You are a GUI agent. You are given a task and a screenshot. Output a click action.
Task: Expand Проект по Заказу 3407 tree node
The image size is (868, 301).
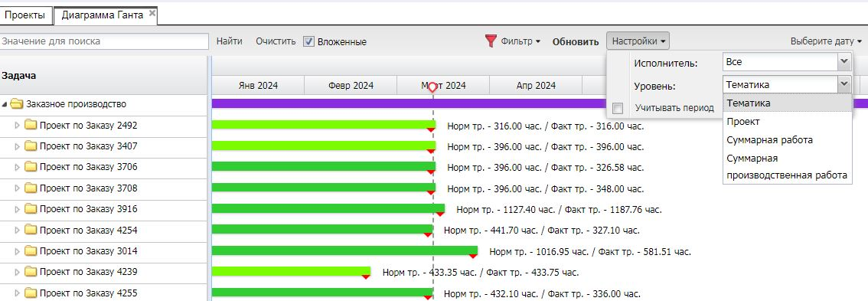(17, 146)
